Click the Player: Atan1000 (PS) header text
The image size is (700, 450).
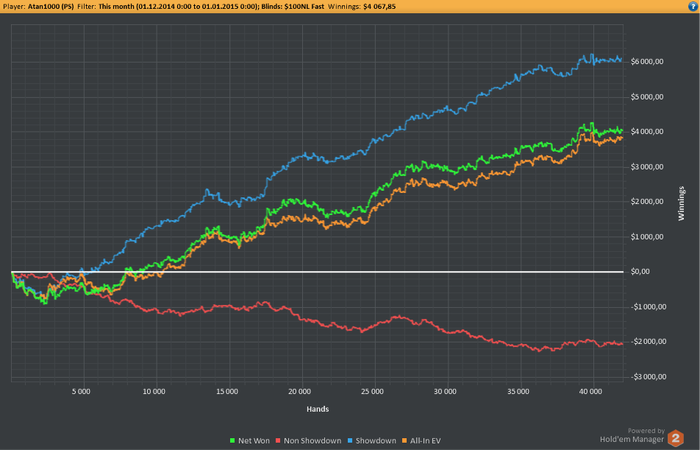click(x=39, y=7)
